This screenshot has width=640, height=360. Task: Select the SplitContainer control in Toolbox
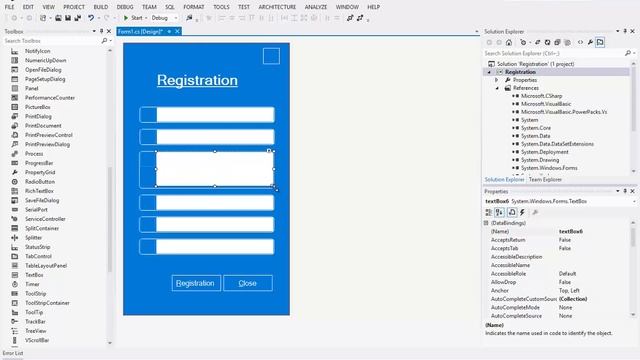point(42,229)
